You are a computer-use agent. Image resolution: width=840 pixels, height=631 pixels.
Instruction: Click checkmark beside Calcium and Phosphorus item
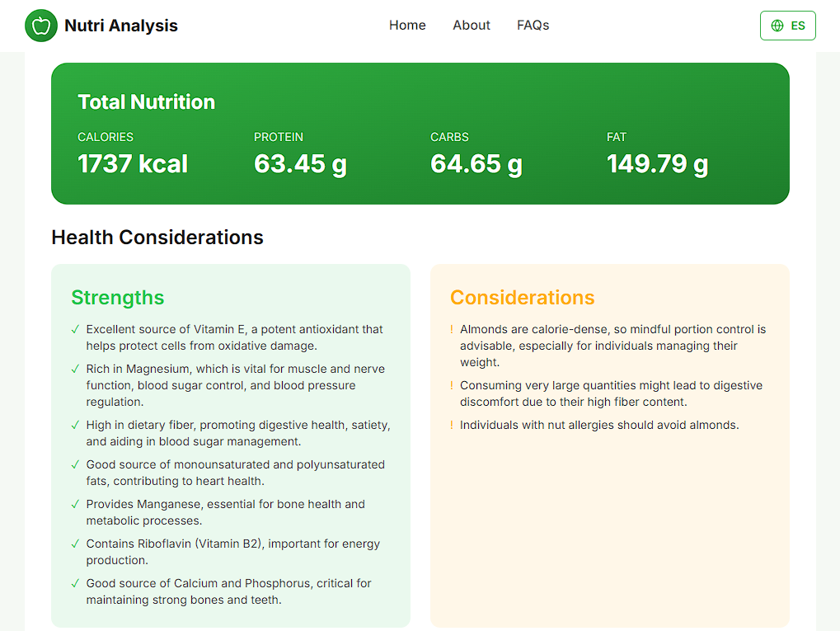pos(75,583)
